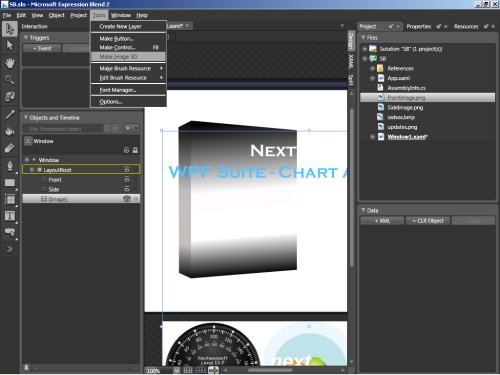Open the Object menu
This screenshot has height=375, width=500.
click(56, 15)
